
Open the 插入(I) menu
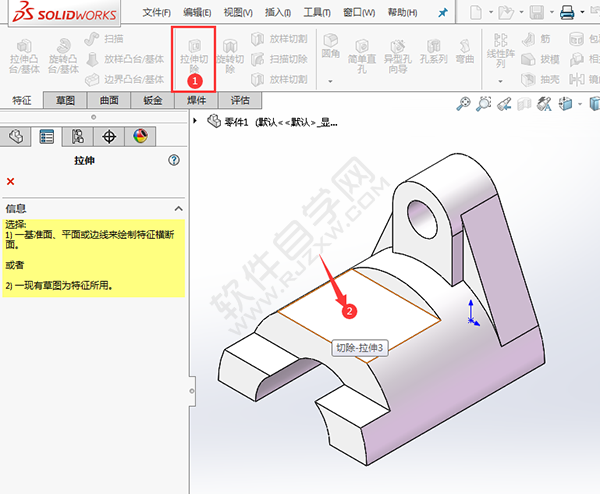[278, 13]
